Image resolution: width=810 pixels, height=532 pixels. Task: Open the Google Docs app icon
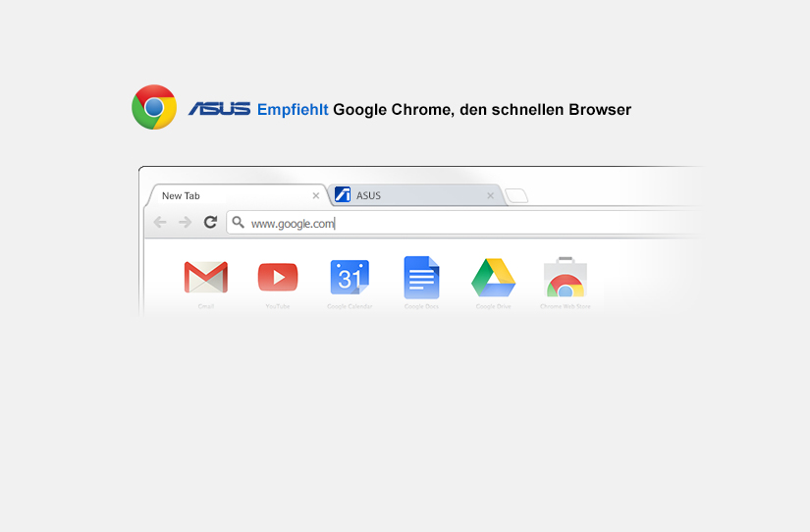tap(421, 278)
